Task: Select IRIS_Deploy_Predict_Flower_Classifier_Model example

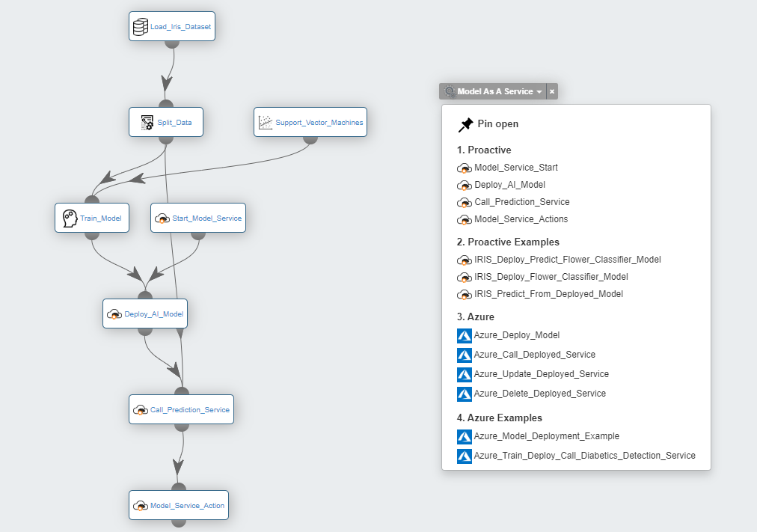Action: pyautogui.click(x=567, y=260)
